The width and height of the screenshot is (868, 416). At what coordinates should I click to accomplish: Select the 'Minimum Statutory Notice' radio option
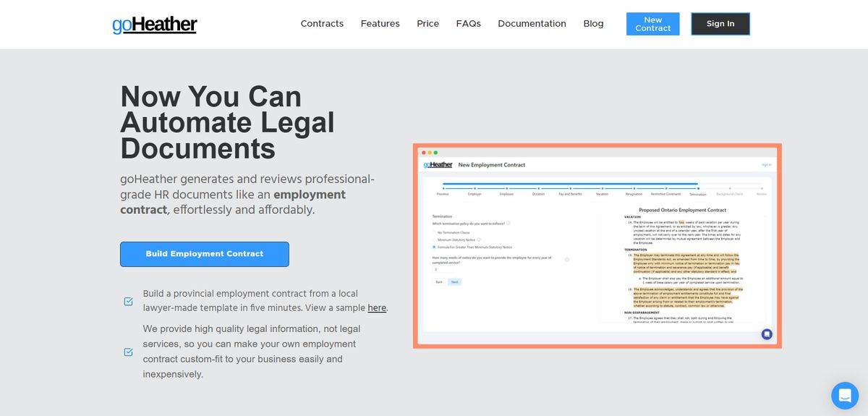(435, 239)
